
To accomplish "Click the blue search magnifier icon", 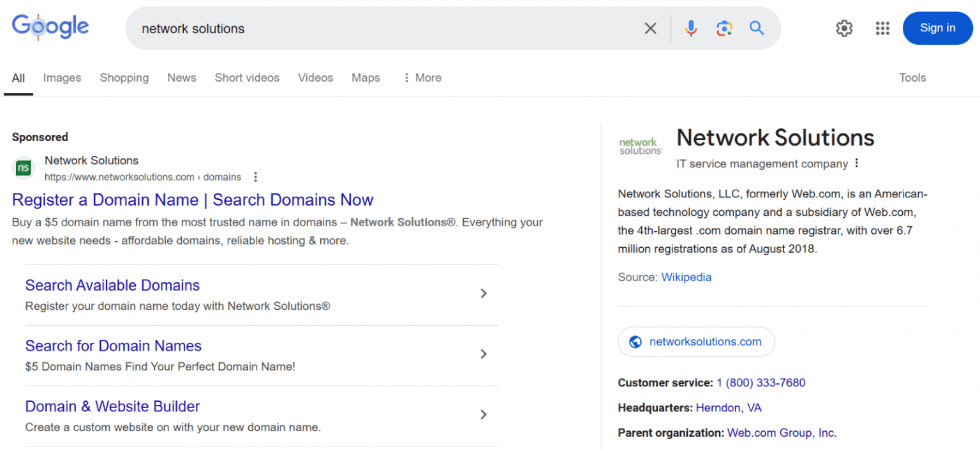I will click(757, 28).
